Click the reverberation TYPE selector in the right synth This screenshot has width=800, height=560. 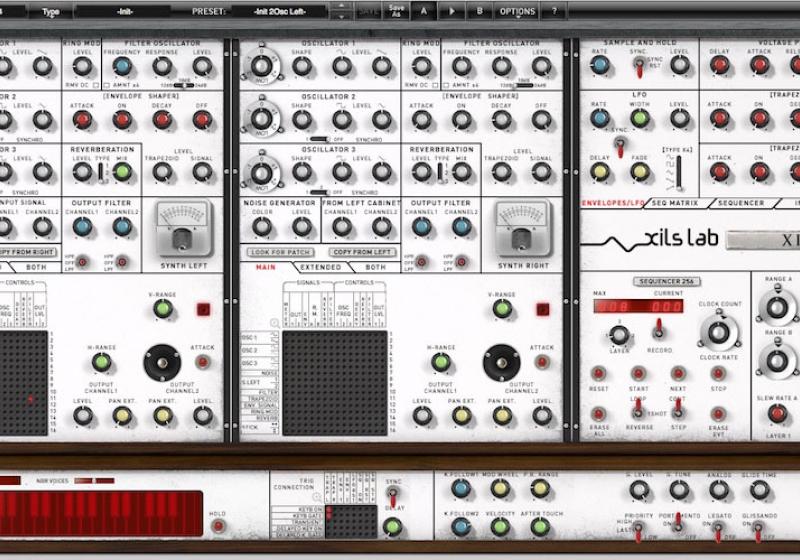click(440, 173)
